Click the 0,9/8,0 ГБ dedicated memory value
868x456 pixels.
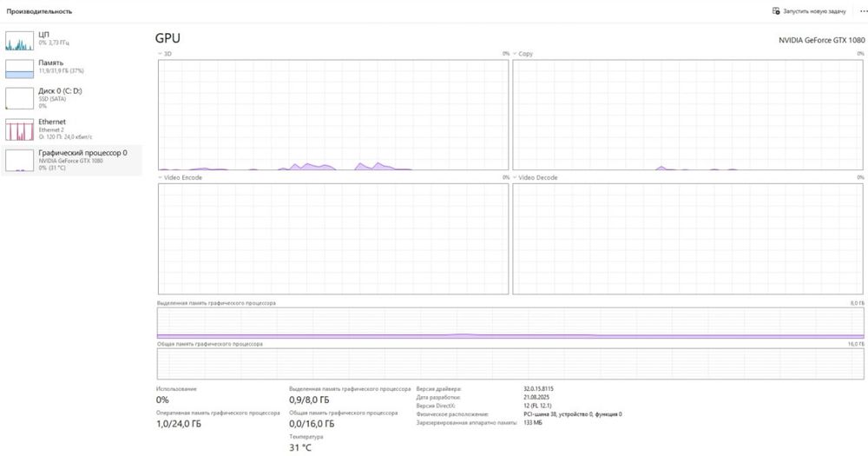point(309,400)
